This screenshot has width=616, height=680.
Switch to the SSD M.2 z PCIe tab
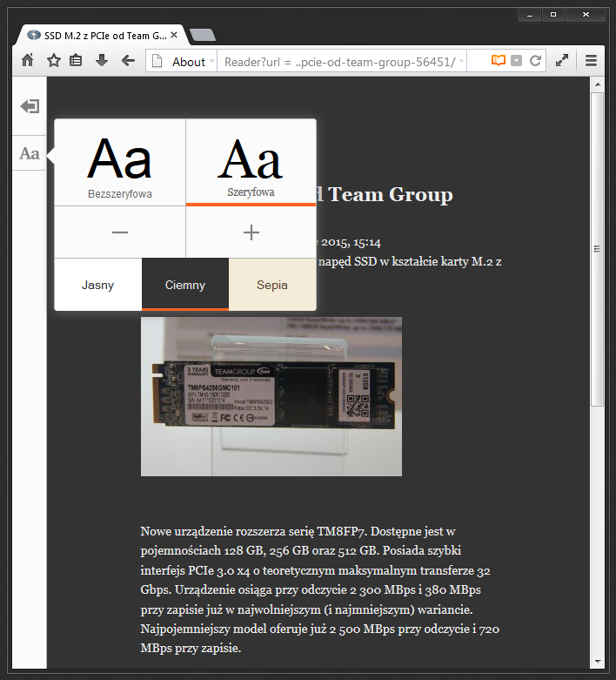102,36
